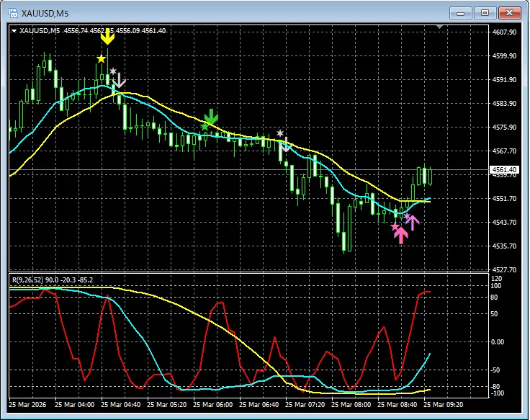Click the chart window icon in title bar

pos(13,13)
